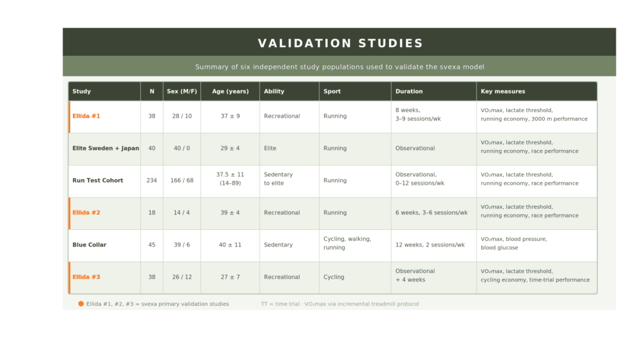Click the Cycling, walking, running sport cell
Viewport: 644px width, 338px height.
pos(347,243)
